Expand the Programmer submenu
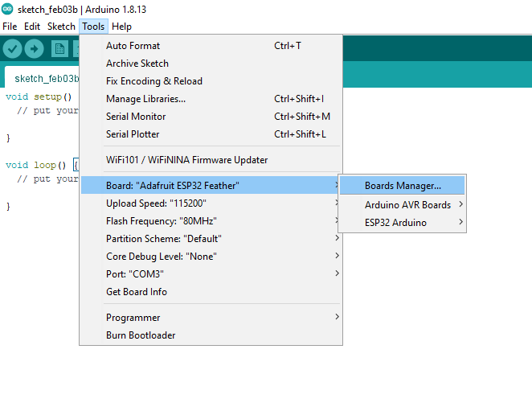The width and height of the screenshot is (532, 415). click(211, 318)
